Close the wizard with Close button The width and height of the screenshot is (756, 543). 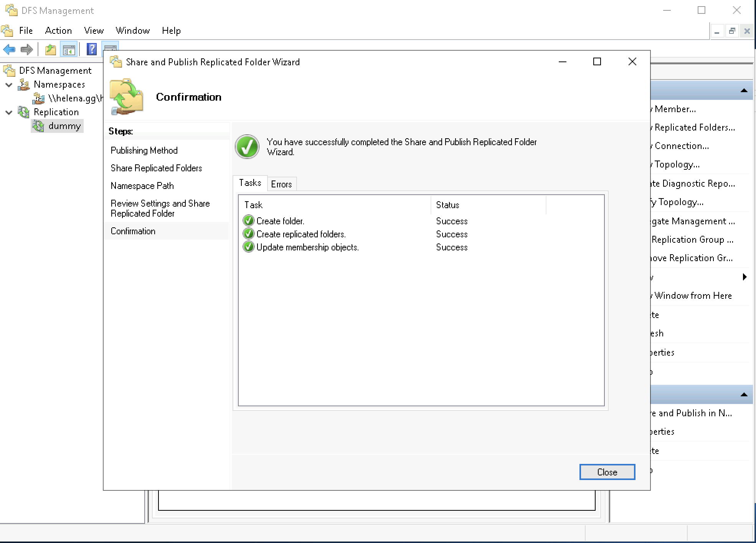(607, 472)
